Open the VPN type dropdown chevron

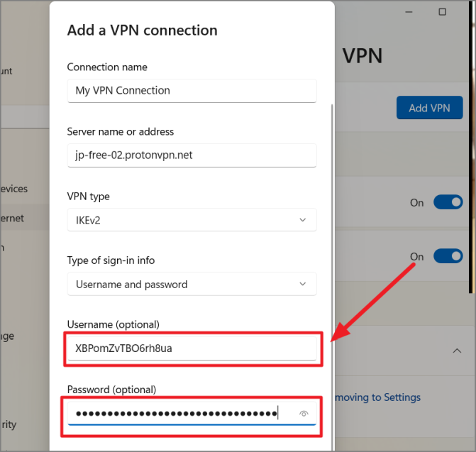point(302,220)
